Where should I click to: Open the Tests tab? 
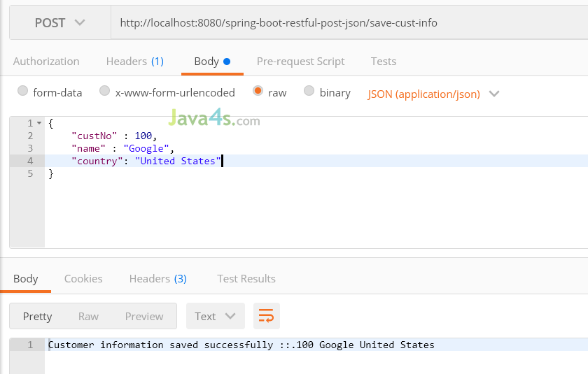pos(384,61)
